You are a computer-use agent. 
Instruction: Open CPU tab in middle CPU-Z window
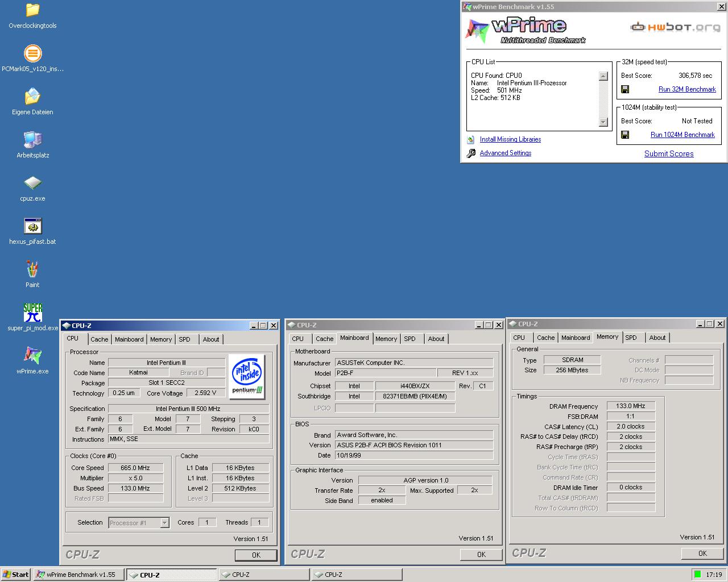298,339
